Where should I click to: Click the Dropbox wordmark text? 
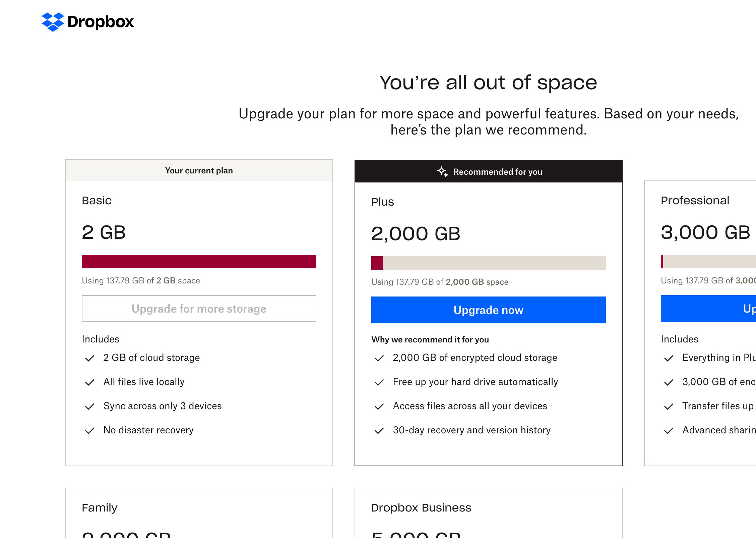click(101, 22)
